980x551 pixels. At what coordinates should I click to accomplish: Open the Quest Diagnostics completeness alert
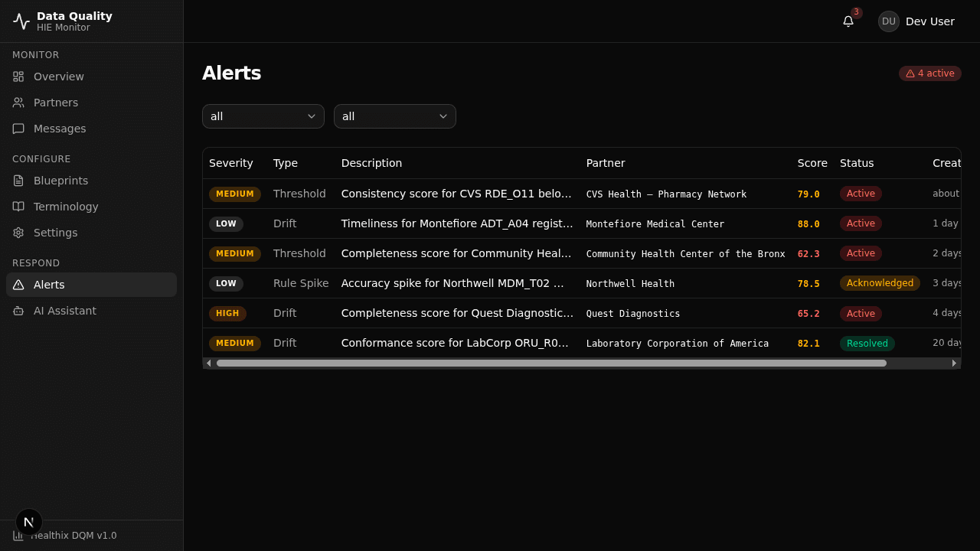click(457, 313)
